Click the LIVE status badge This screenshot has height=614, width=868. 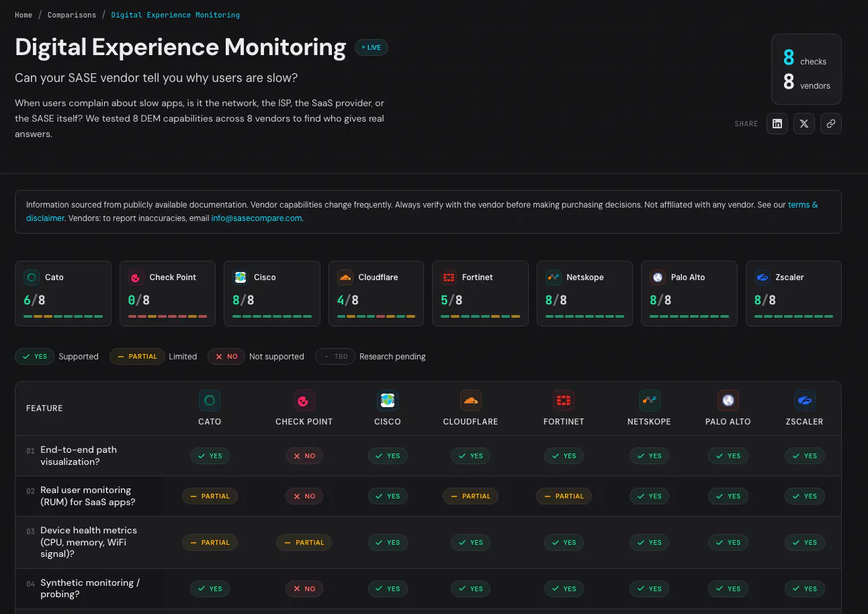pos(372,48)
